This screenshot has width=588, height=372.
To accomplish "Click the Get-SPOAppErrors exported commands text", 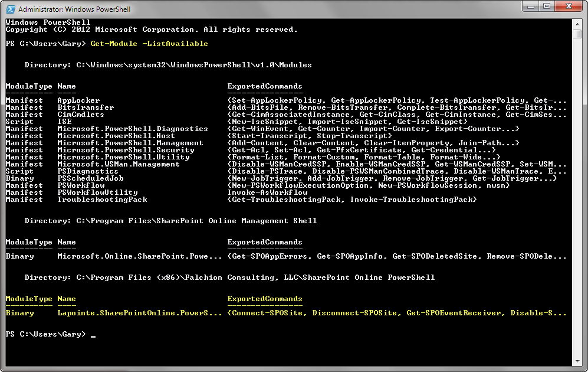I will pos(397,256).
